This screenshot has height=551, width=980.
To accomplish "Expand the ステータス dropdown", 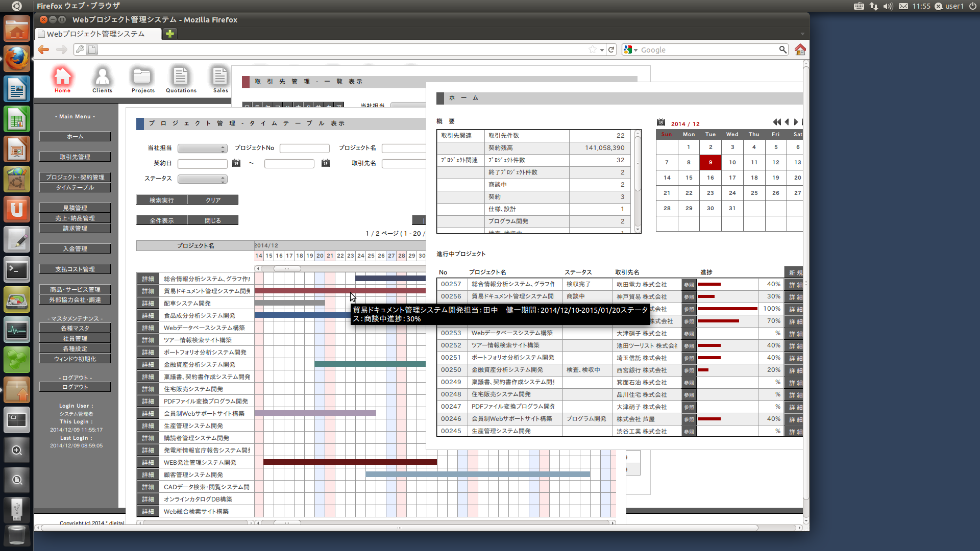I will pyautogui.click(x=202, y=179).
